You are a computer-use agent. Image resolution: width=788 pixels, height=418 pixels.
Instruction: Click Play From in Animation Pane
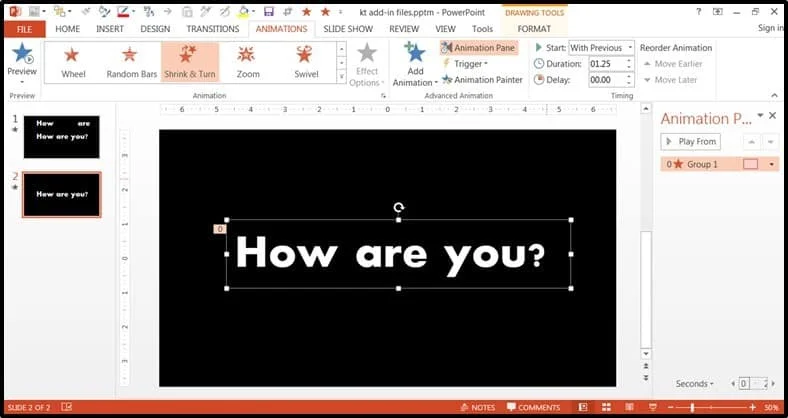coord(691,142)
